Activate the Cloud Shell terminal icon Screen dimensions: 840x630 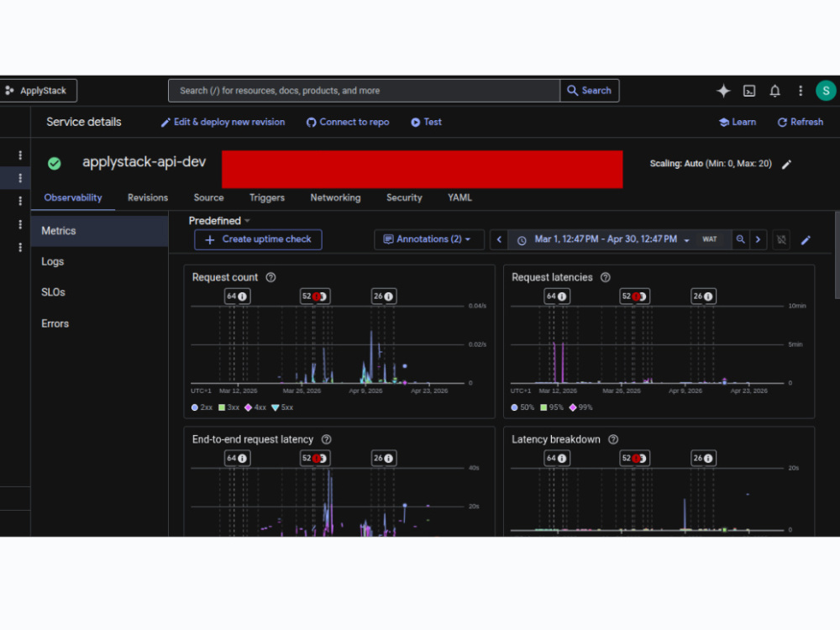(x=749, y=91)
